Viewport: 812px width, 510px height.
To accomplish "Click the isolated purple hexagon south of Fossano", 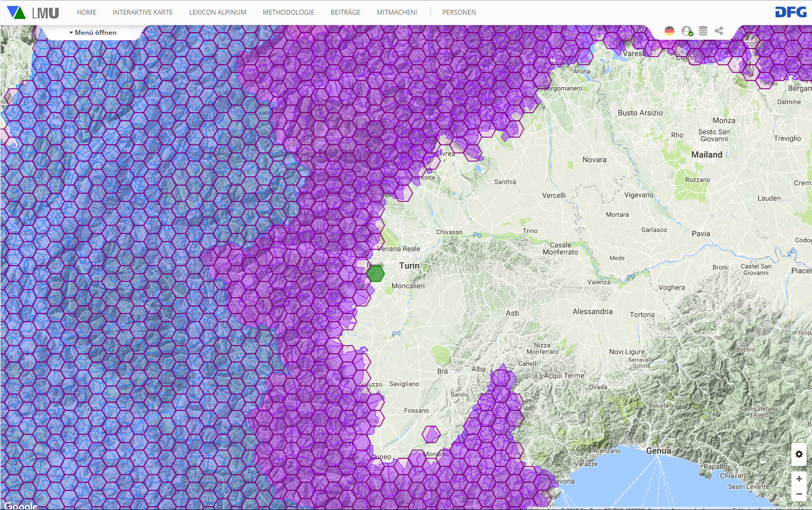I will (x=431, y=434).
